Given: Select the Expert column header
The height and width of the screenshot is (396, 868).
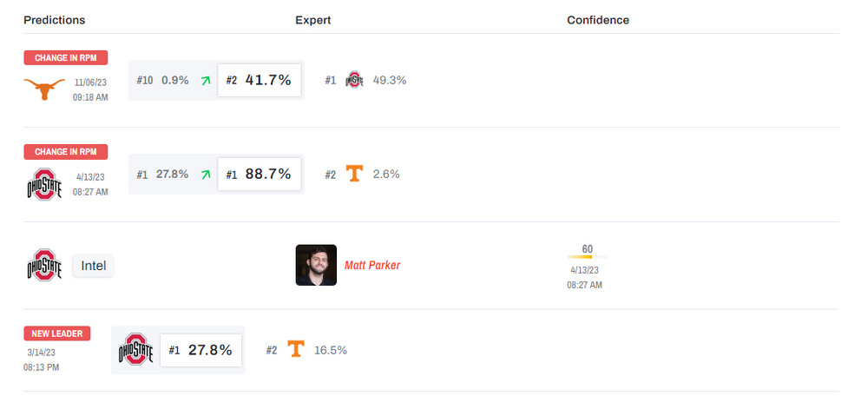Looking at the screenshot, I should 312,20.
